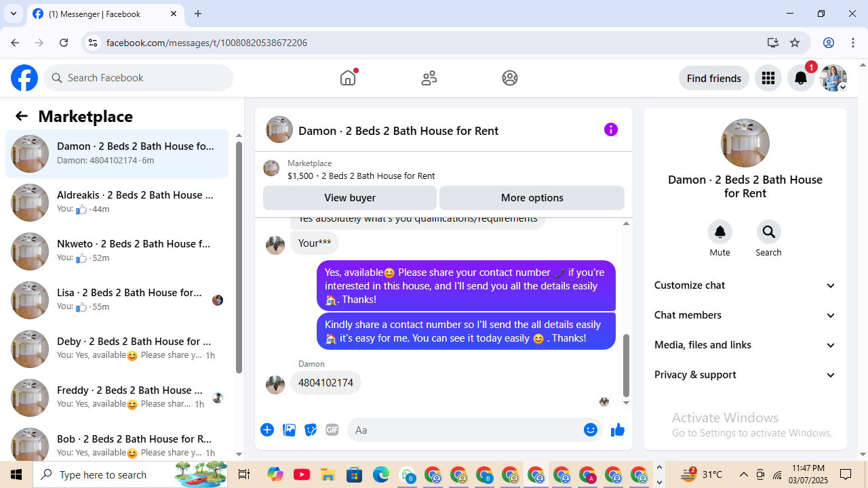868x488 pixels.
Task: Select Nkweto conversation in the list
Action: coord(117,251)
